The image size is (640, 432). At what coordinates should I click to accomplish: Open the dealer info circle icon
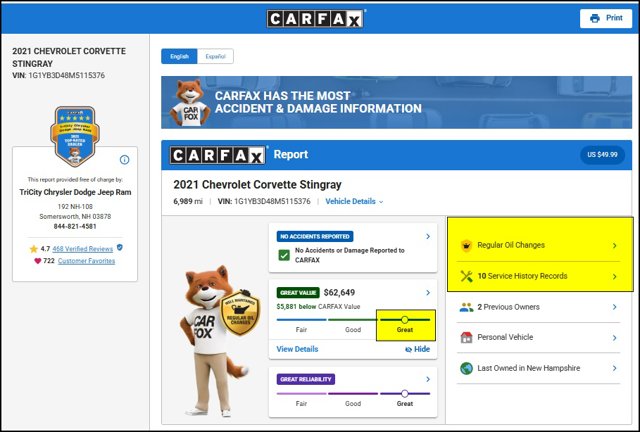[124, 160]
